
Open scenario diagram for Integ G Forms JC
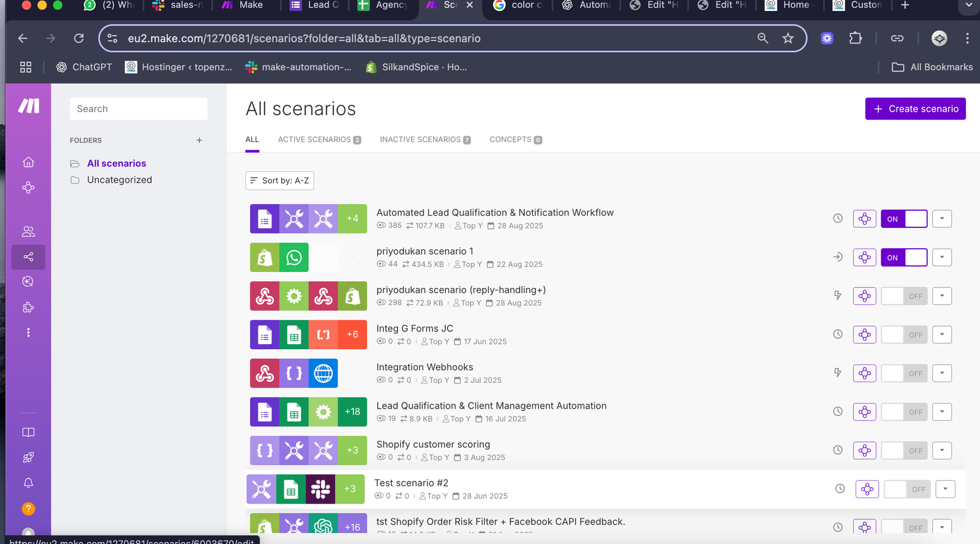pos(864,334)
